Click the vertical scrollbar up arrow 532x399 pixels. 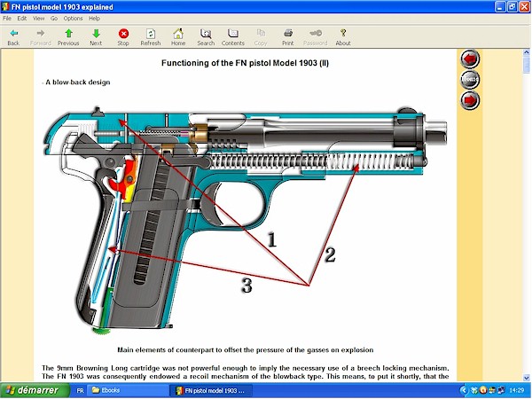tap(526, 52)
